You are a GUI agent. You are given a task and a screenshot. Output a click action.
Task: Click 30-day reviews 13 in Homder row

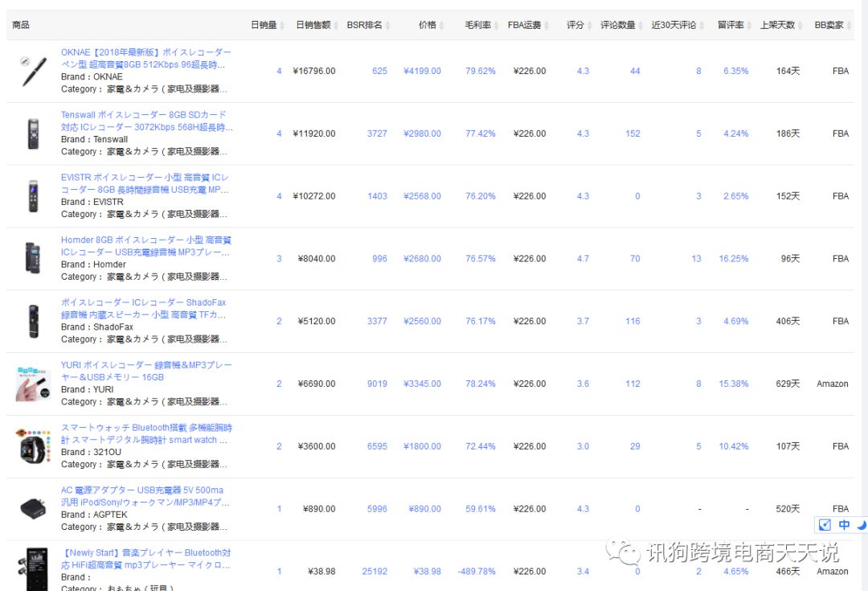[696, 259]
